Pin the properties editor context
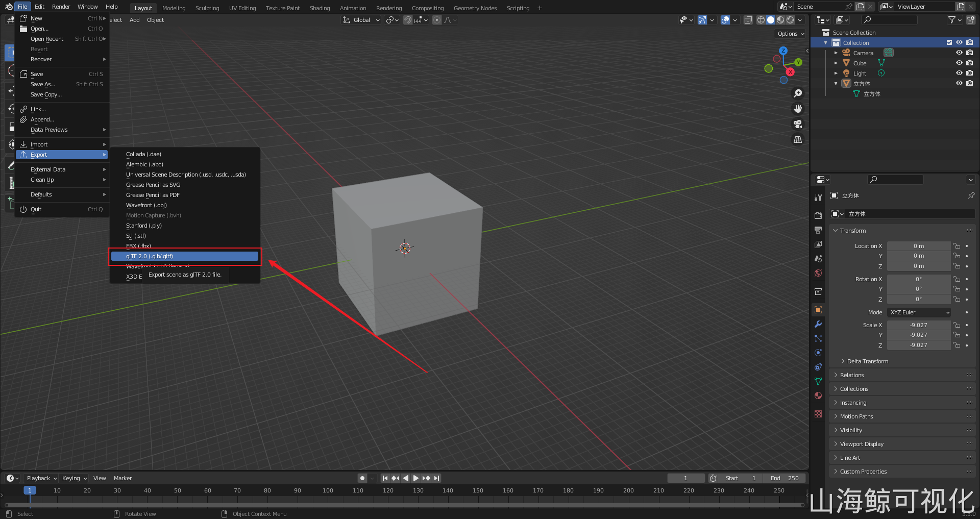 point(971,195)
